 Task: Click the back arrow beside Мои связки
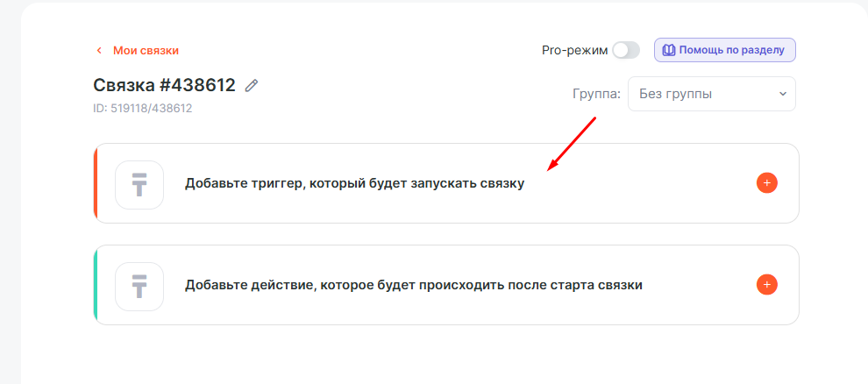pyautogui.click(x=99, y=51)
